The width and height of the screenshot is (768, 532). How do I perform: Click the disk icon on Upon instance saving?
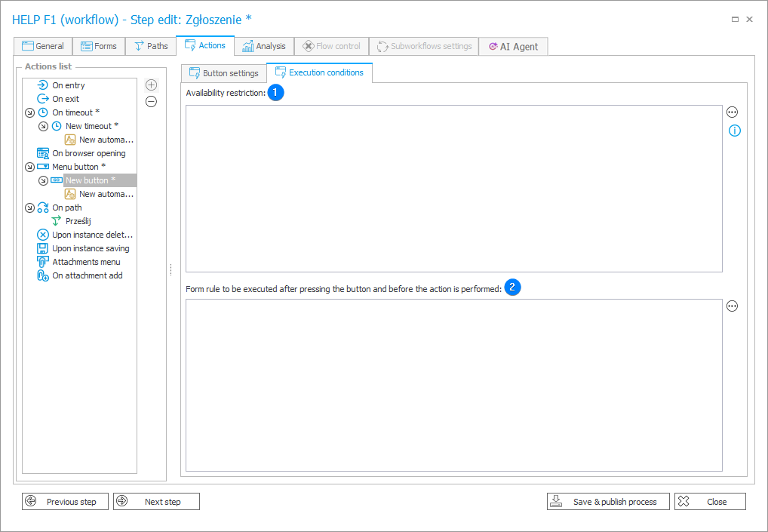[41, 248]
